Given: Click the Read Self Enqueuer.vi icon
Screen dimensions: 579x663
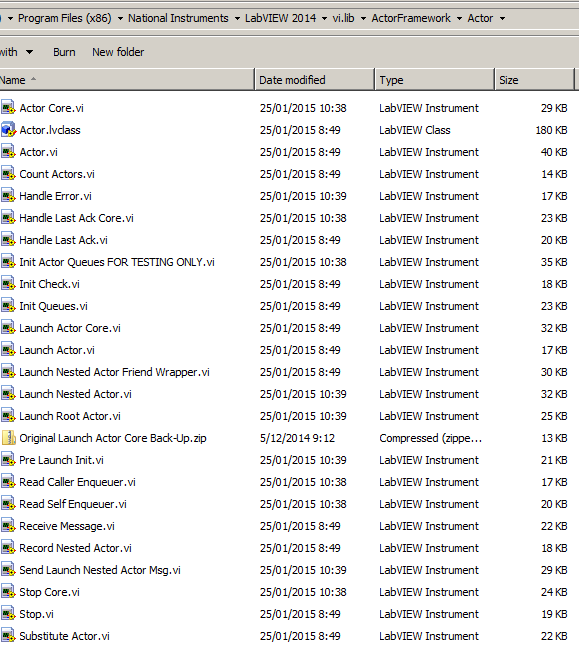Looking at the screenshot, I should [x=8, y=504].
